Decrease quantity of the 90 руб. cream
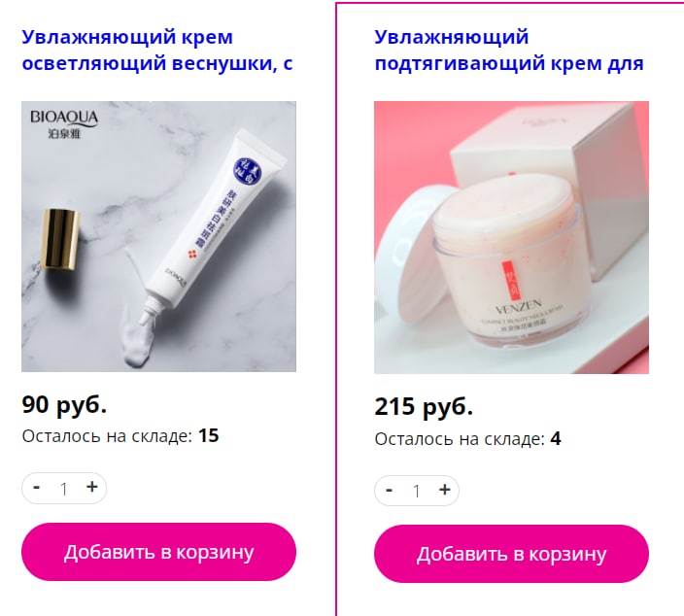684x616 pixels. (37, 488)
